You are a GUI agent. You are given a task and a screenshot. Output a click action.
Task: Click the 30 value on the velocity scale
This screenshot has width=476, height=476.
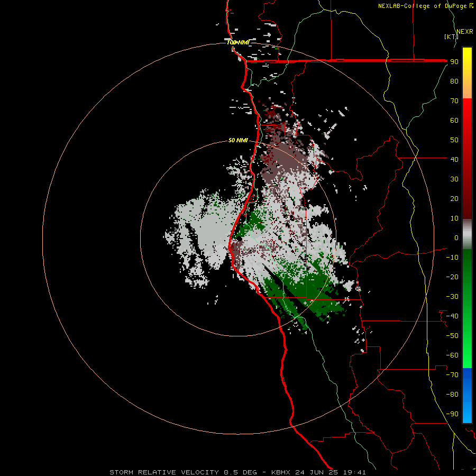pos(454,179)
